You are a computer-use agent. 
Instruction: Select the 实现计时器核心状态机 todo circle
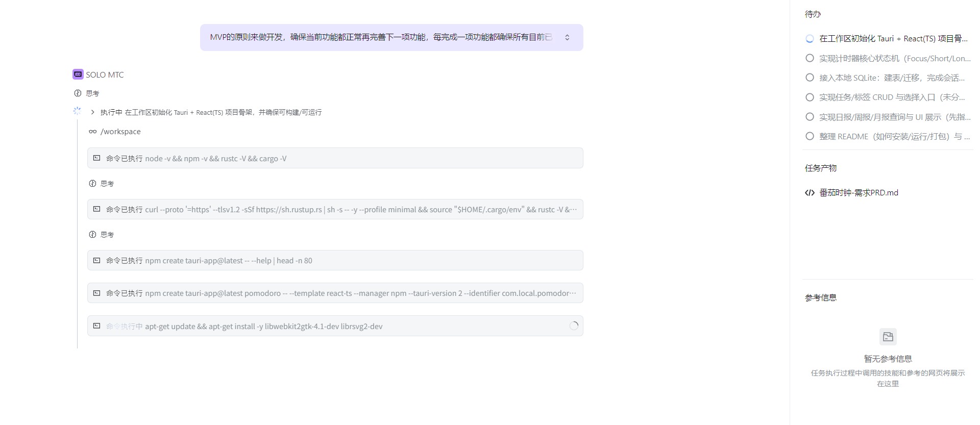[810, 58]
